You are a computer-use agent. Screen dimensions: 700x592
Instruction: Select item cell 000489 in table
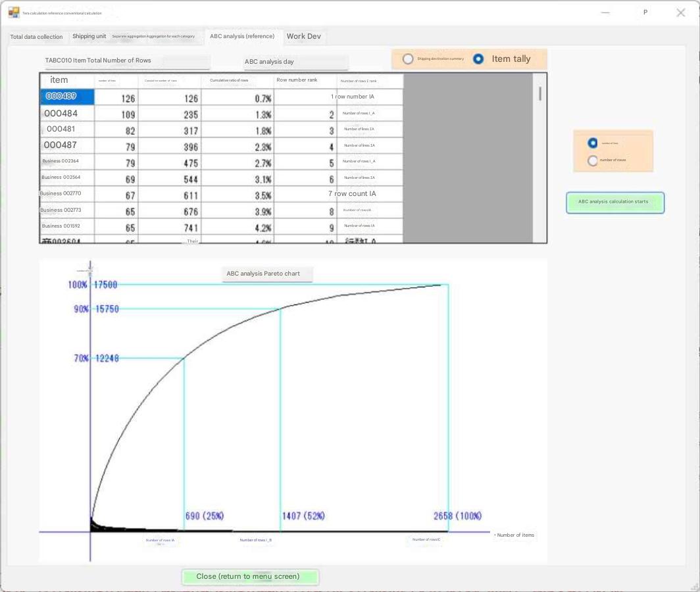coord(67,97)
